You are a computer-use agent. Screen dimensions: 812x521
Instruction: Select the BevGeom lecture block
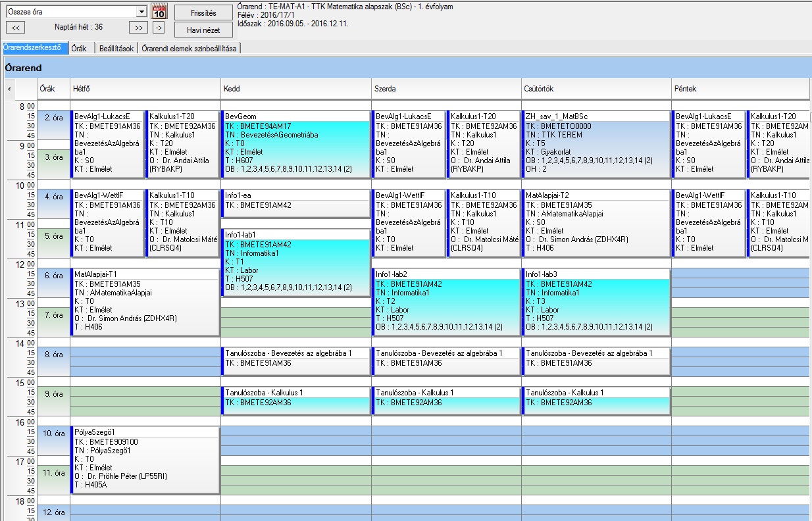[295, 144]
